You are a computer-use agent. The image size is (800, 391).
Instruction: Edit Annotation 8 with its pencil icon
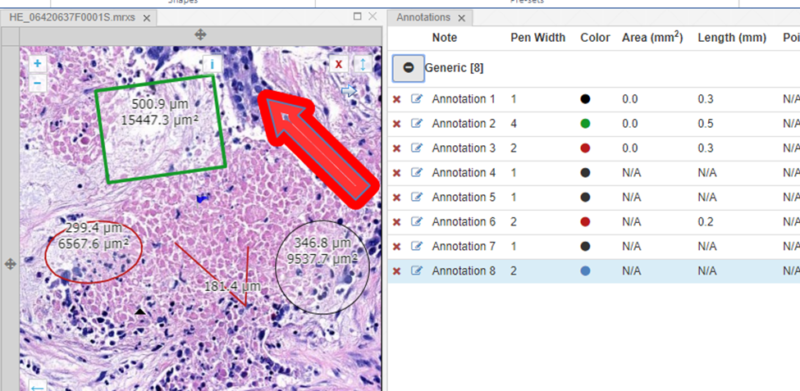[417, 271]
